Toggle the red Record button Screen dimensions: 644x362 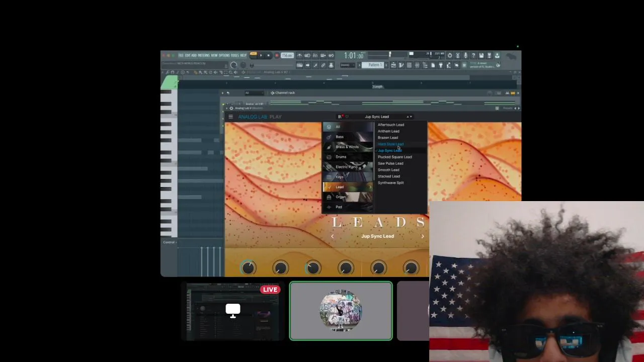click(x=277, y=55)
